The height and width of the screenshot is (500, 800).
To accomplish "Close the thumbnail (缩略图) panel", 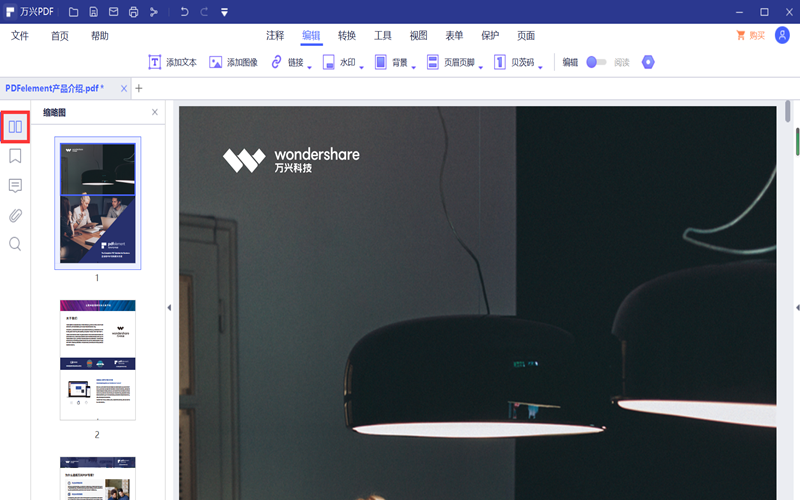I will click(x=155, y=113).
